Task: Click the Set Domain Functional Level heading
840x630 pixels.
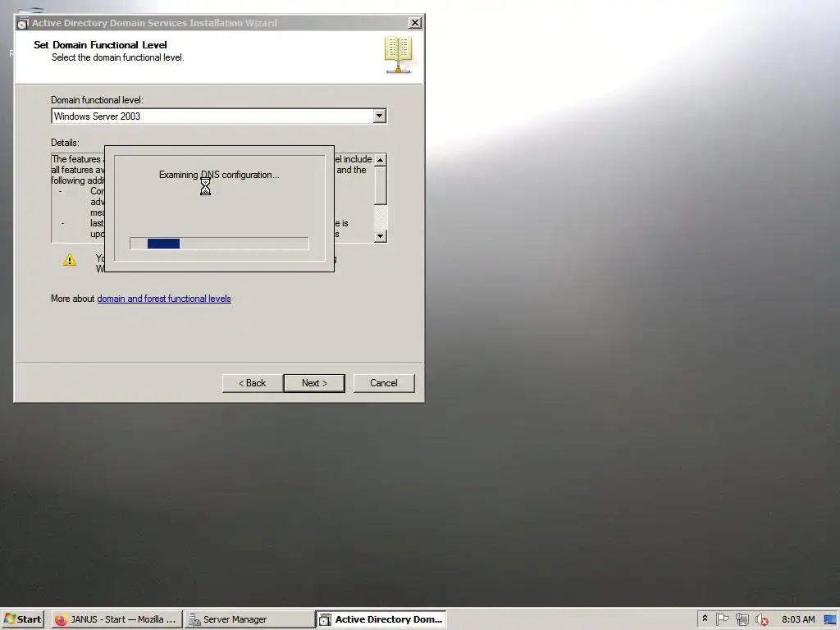Action: tap(100, 45)
